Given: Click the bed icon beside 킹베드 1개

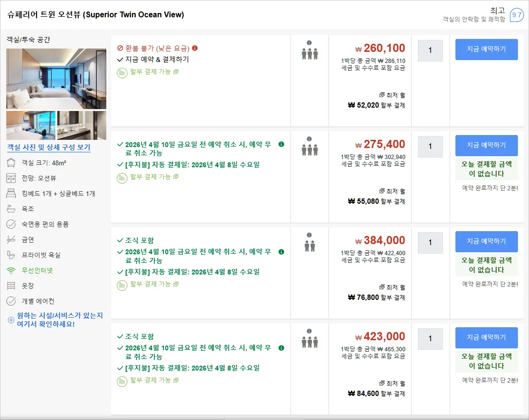Looking at the screenshot, I should tap(11, 193).
